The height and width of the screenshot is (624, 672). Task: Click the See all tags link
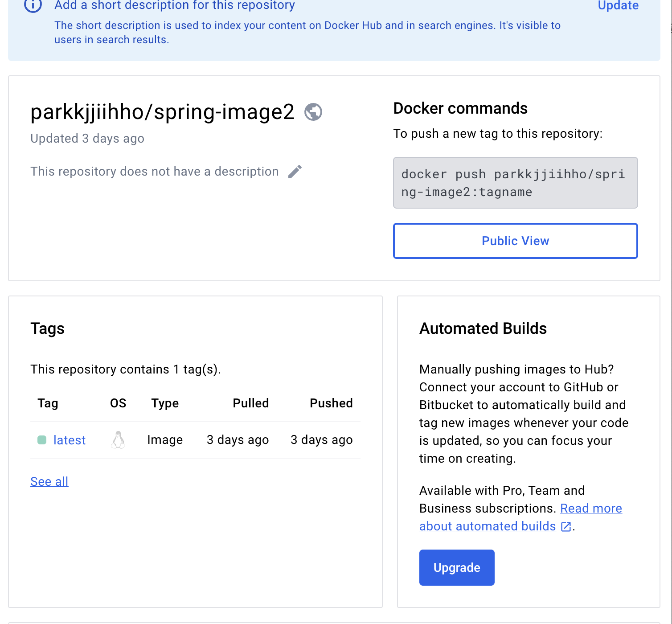coord(49,481)
